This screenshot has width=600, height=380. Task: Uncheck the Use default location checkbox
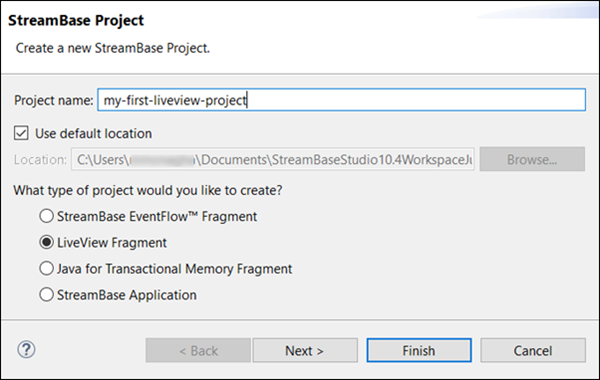coord(21,134)
